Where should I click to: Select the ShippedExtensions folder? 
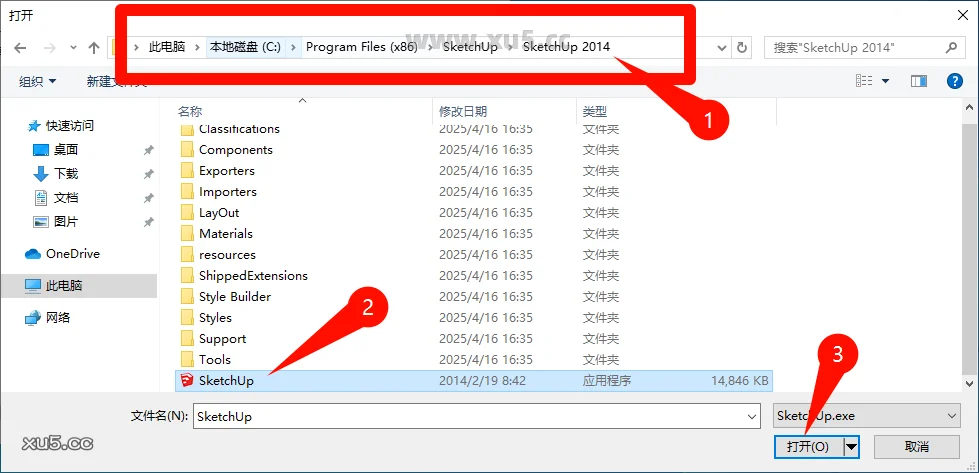coord(253,276)
